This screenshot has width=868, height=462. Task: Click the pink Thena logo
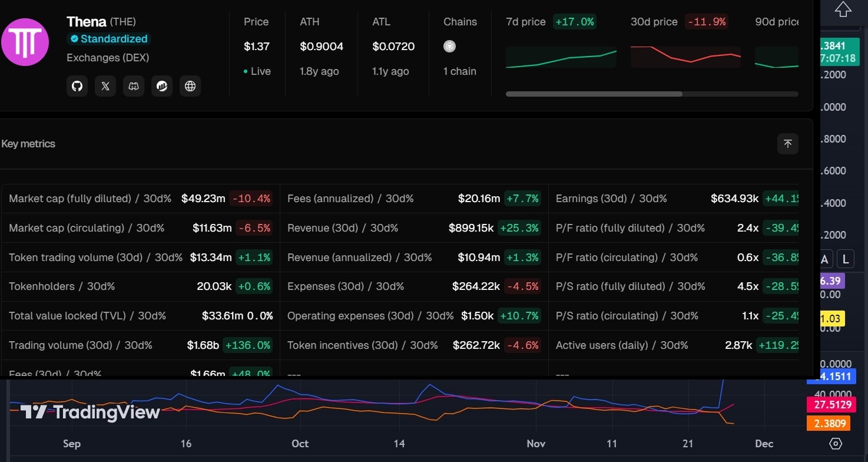[x=25, y=42]
